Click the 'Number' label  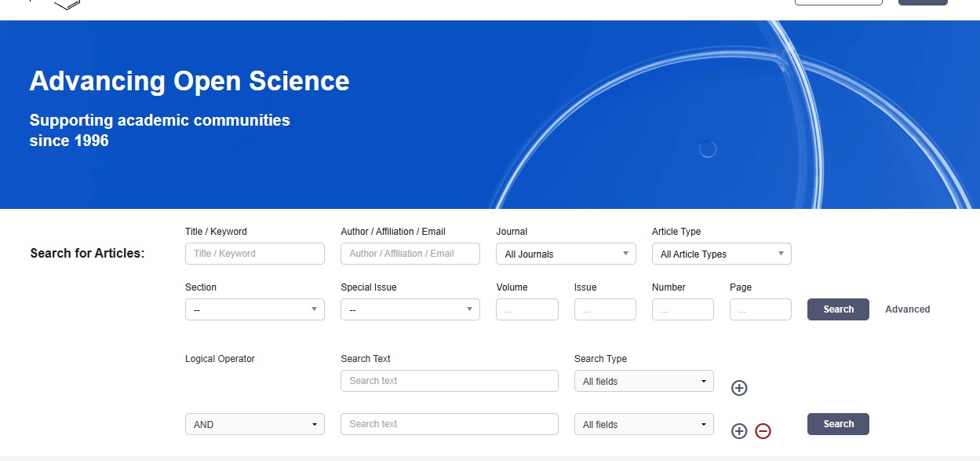click(669, 287)
